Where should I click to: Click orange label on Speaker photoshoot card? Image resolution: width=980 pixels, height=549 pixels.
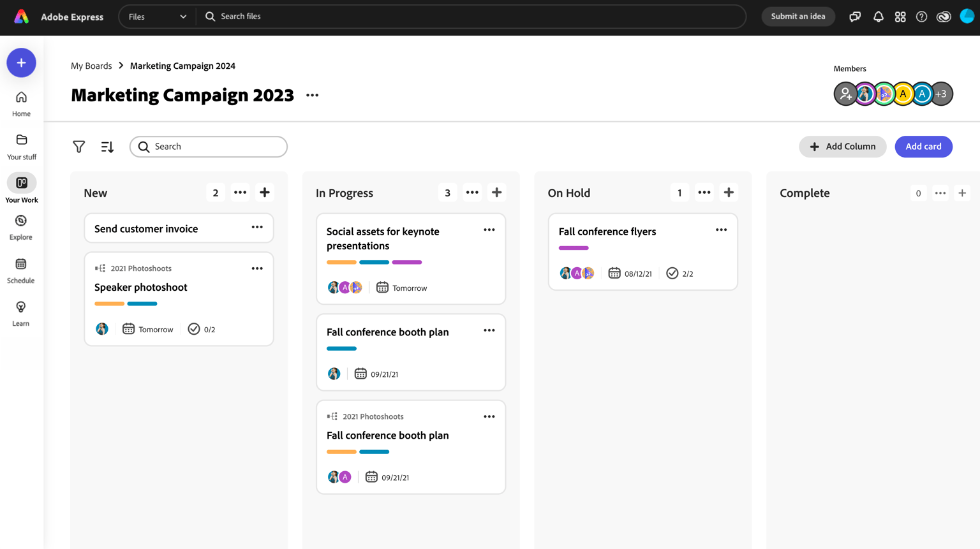click(110, 304)
